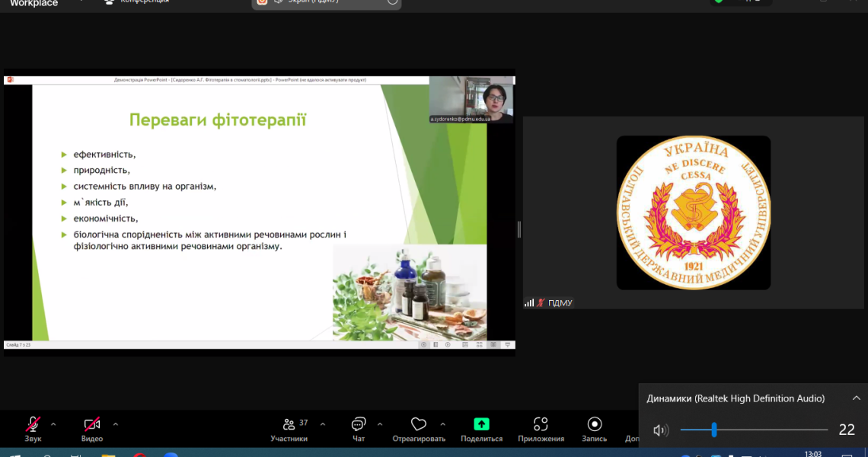Click bullet text економічність
This screenshot has height=457, width=868.
(x=106, y=219)
